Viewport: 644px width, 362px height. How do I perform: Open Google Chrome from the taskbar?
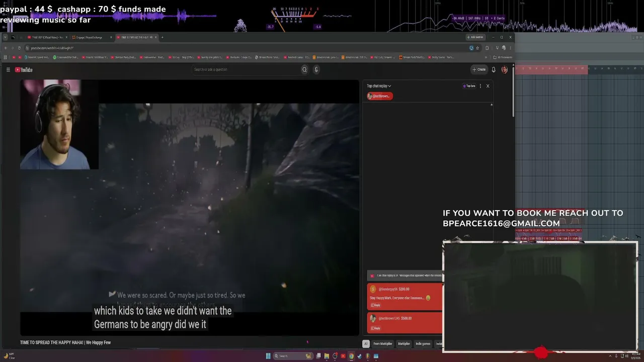(x=351, y=356)
